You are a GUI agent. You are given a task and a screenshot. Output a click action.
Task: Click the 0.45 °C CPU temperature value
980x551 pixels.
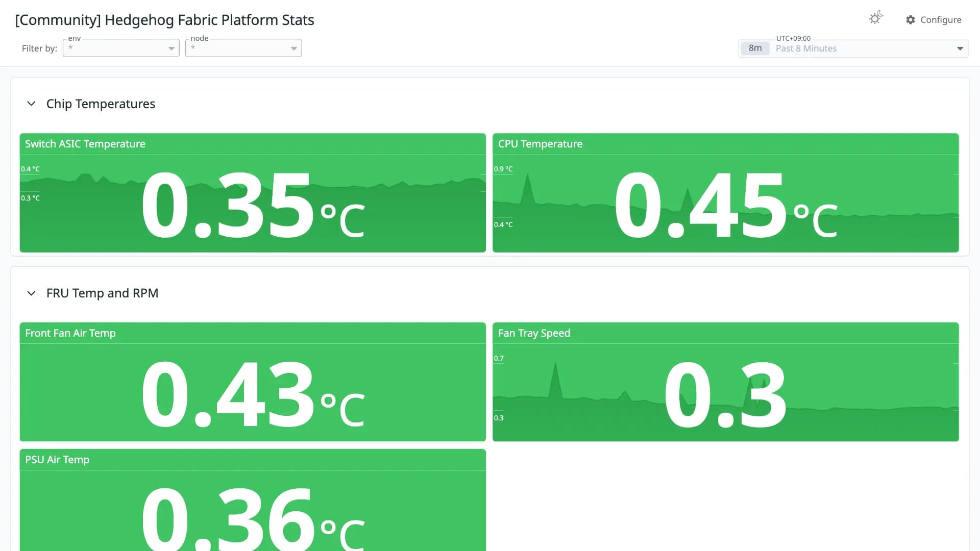pos(726,205)
